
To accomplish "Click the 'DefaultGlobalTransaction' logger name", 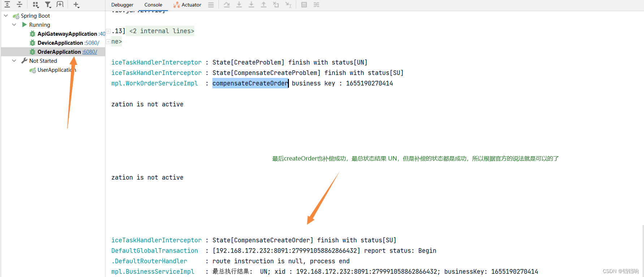I will 155,251.
